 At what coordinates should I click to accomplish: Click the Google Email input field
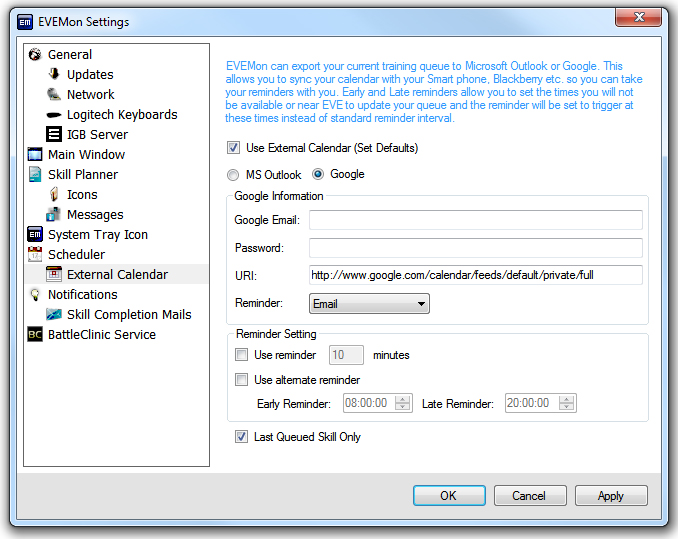475,220
